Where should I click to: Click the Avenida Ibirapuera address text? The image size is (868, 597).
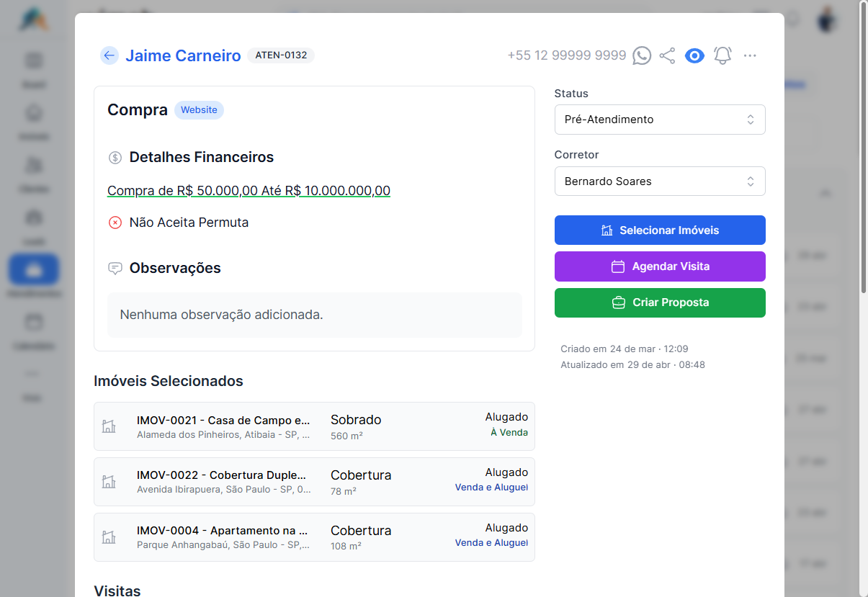pos(223,490)
